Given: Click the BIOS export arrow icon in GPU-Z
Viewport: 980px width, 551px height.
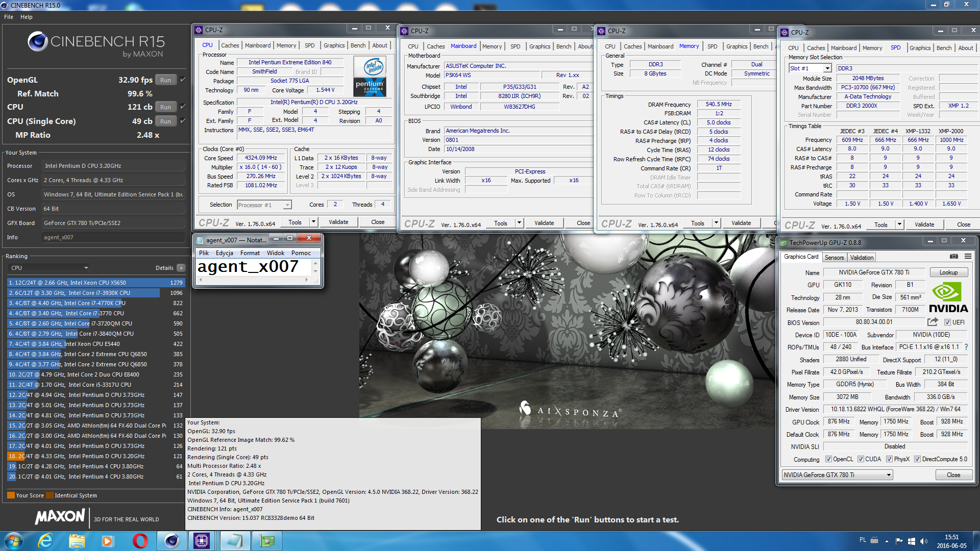Looking at the screenshot, I should (x=933, y=322).
